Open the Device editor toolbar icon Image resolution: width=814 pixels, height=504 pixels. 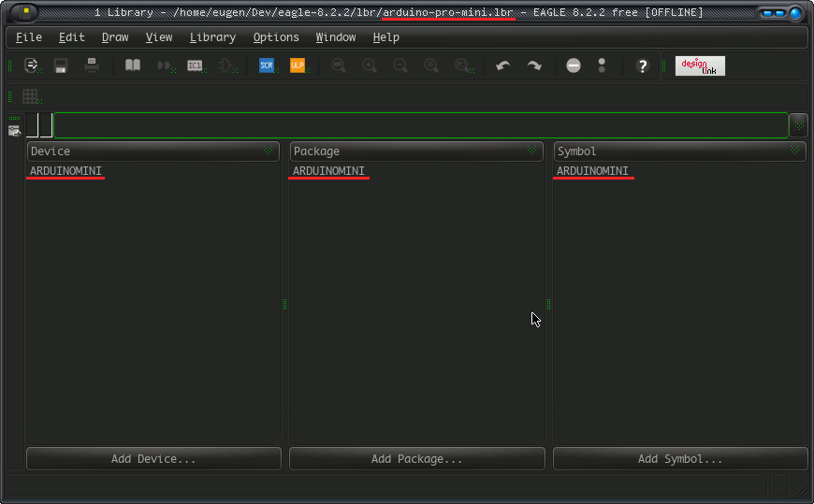(165, 65)
